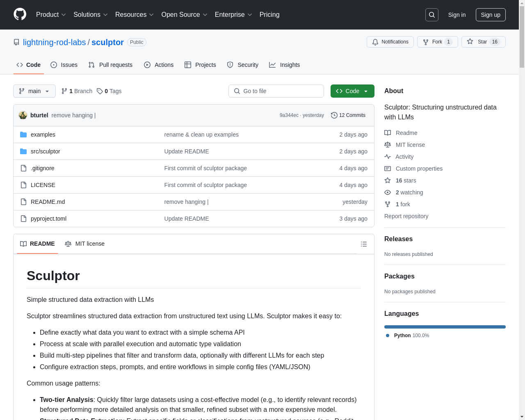Click the Sign up button
Image resolution: width=525 pixels, height=420 pixels.
(491, 15)
